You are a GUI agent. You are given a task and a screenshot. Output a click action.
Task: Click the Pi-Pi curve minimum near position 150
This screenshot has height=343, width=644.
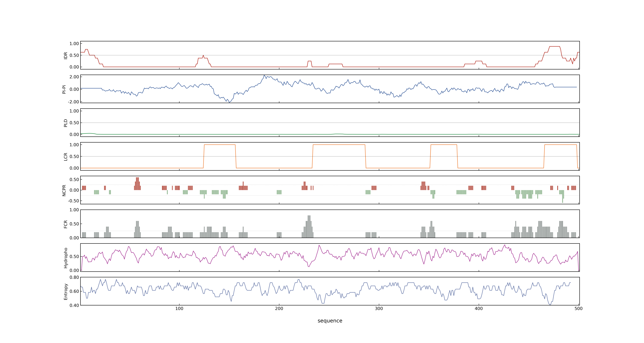[229, 102]
